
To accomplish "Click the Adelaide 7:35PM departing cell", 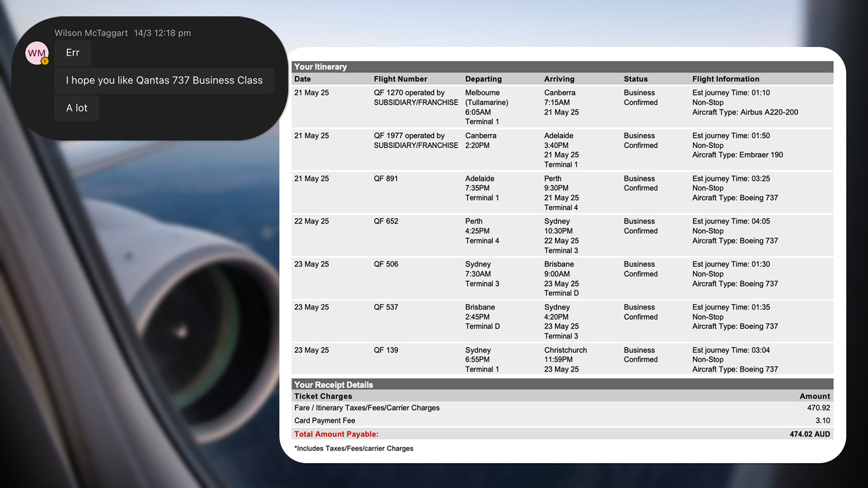I will click(482, 188).
